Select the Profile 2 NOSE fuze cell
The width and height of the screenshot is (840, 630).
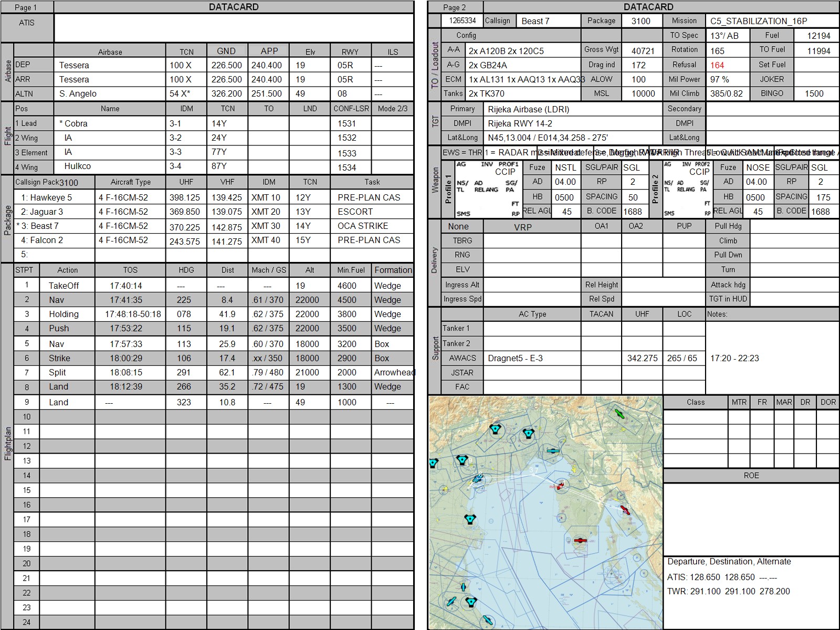click(758, 167)
